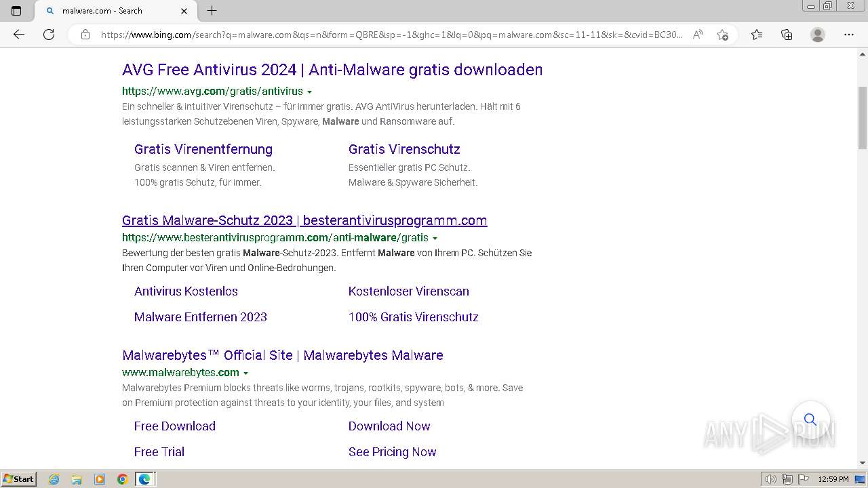Open Gratis Malware-Schutz 2023 result
Viewport: 868px width, 488px height.
click(304, 220)
